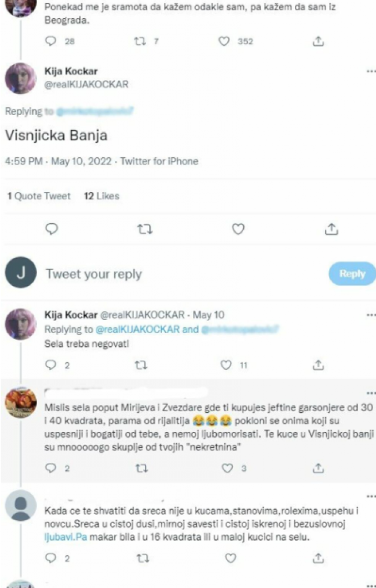The width and height of the screenshot is (376, 588).
Task: Open more options for main Kija Kockar tweet
Action: pyautogui.click(x=370, y=72)
